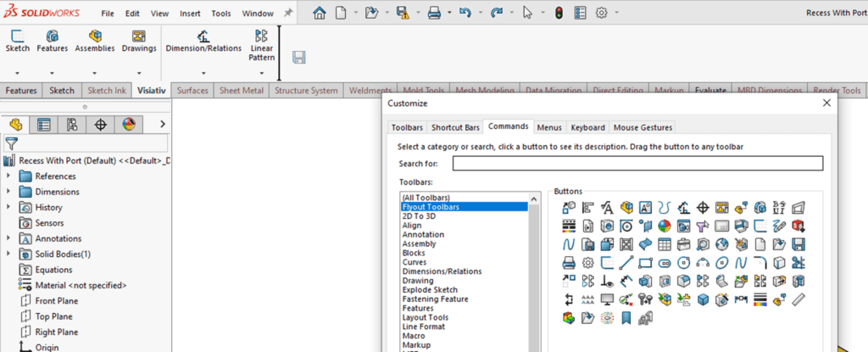The height and width of the screenshot is (352, 868).
Task: Expand the References folder in the tree
Action: click(x=9, y=176)
